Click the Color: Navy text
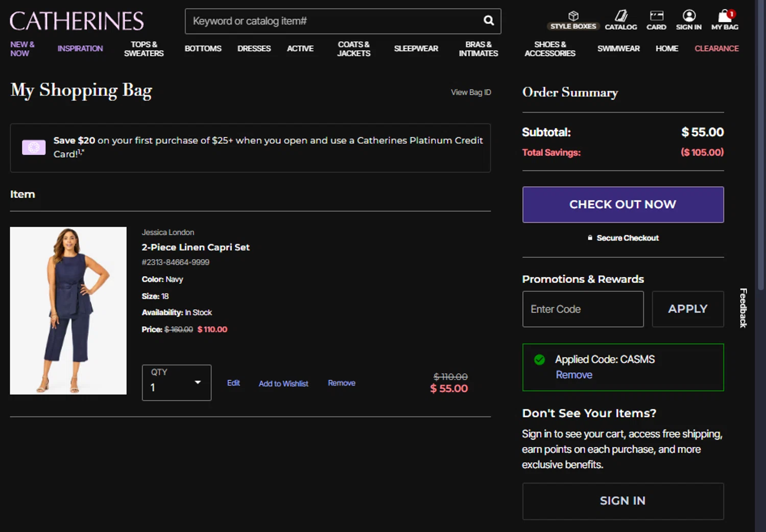 pyautogui.click(x=162, y=279)
